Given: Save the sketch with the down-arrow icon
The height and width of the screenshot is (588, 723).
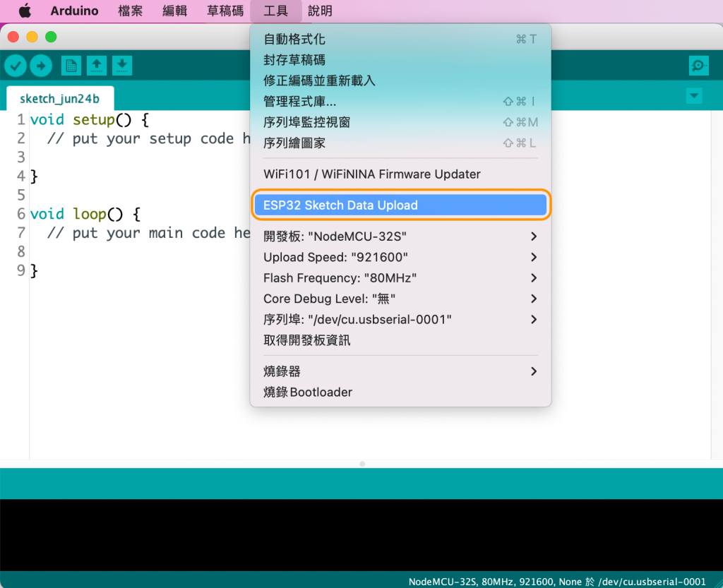Looking at the screenshot, I should [121, 66].
